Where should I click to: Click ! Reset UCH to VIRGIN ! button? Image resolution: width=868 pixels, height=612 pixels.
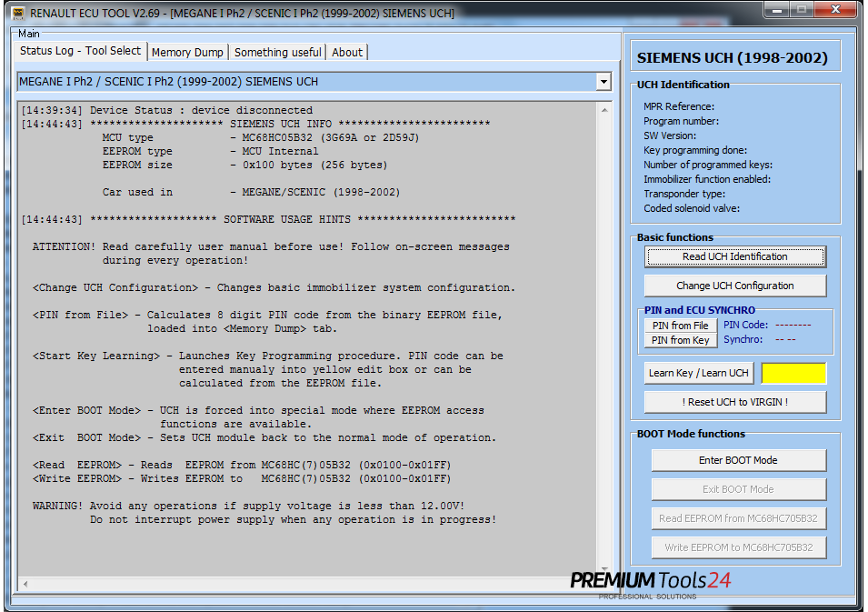735,402
